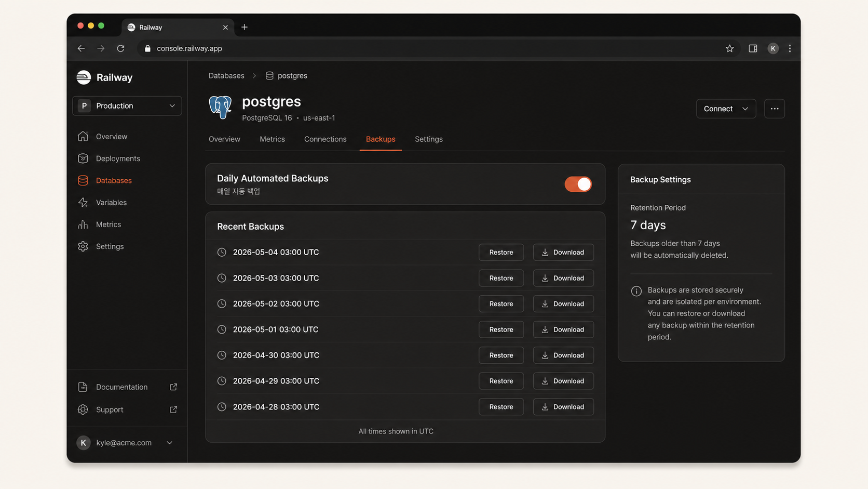The width and height of the screenshot is (868, 489).
Task: Click the 7 days retention value
Action: (648, 225)
